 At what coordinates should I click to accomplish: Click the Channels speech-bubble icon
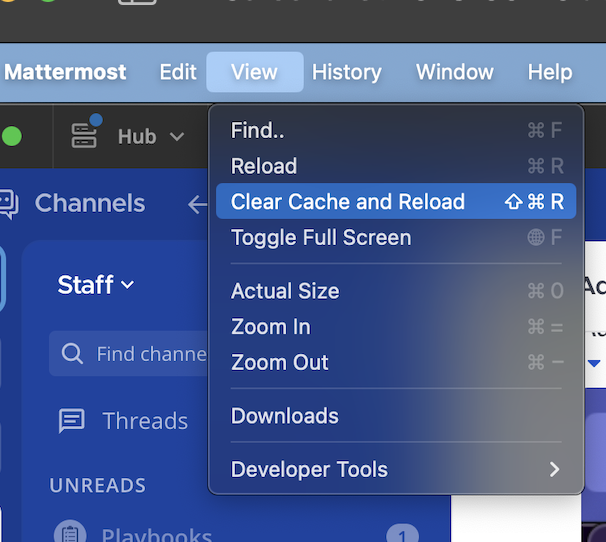pyautogui.click(x=9, y=204)
